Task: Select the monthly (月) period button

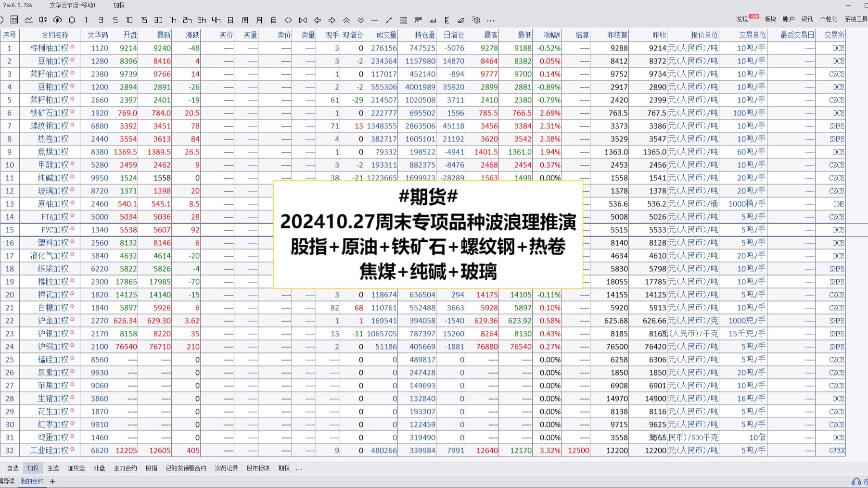Action: [259, 20]
